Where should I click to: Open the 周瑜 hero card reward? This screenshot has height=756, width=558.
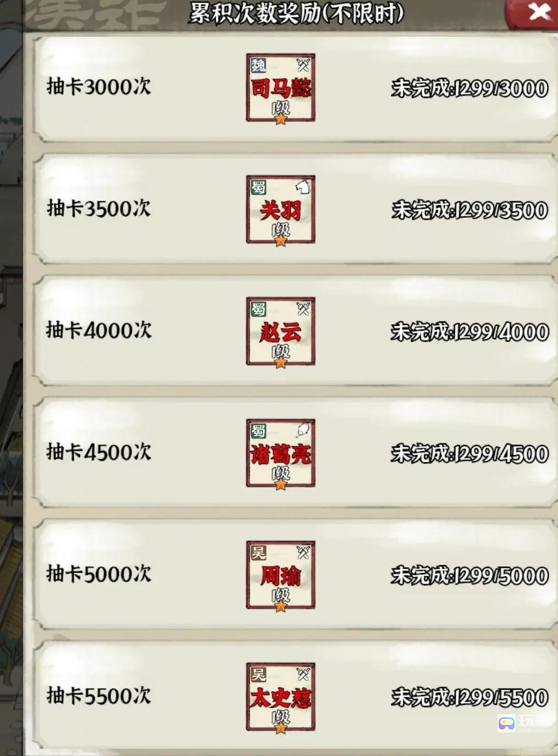[x=281, y=575]
